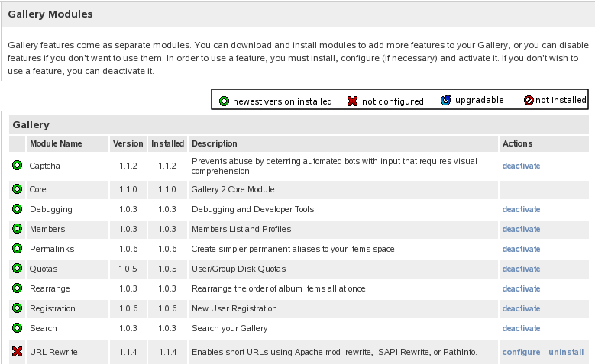Viewport: 595px width, 364px height.
Task: Click legend's green newest version installed icon
Action: tap(224, 101)
